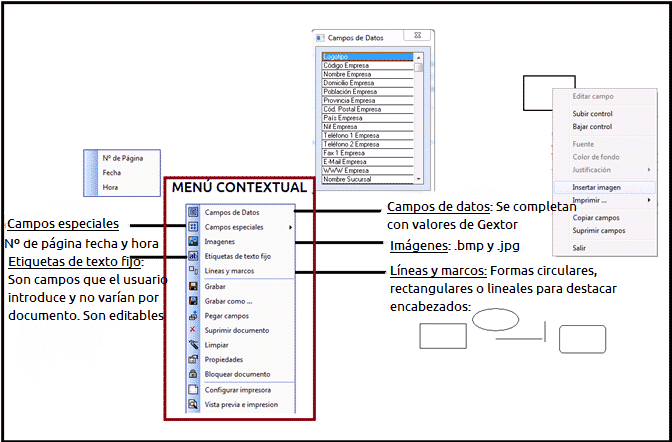Expand the Imprimir ... submenu arrow
The image size is (672, 442).
pyautogui.click(x=649, y=200)
